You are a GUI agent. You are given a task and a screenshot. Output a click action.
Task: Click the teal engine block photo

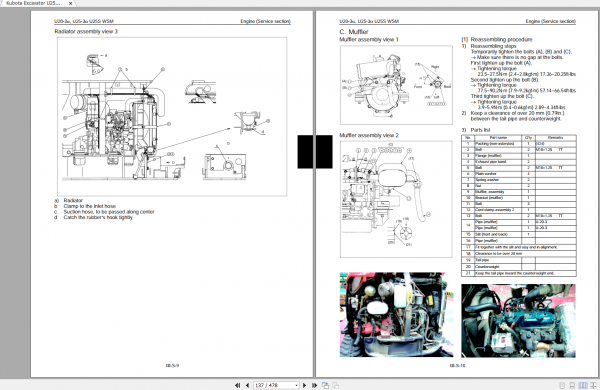(518, 321)
